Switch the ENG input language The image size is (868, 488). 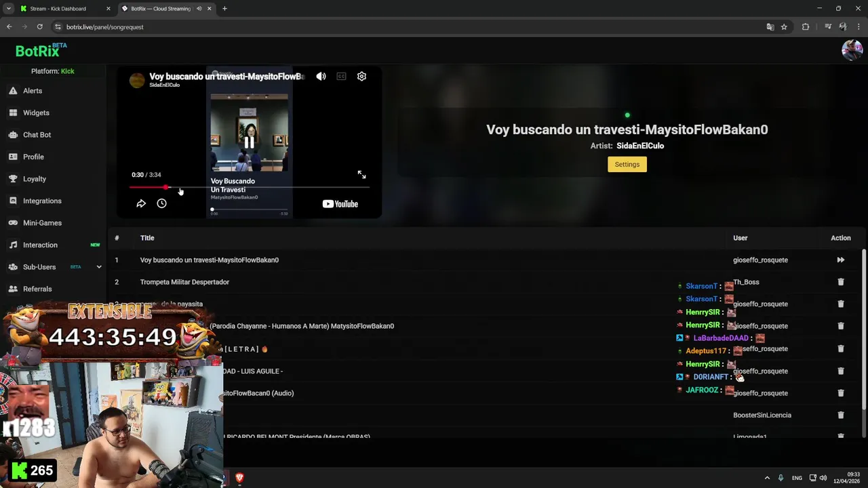click(x=797, y=478)
